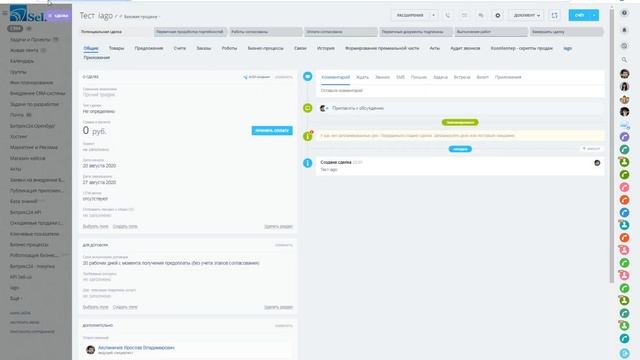Screen dimensions: 640x360
Task: Click the 0 руб. amount value
Action: pos(94,131)
